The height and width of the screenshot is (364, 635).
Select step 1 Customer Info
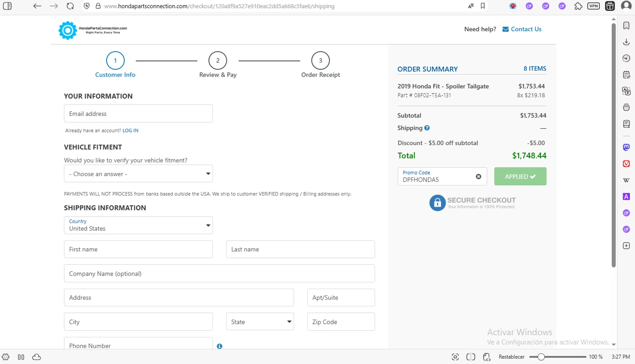point(115,65)
